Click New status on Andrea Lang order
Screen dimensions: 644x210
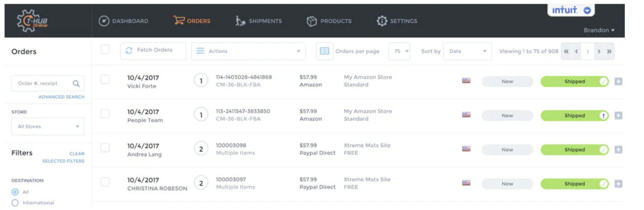pyautogui.click(x=507, y=150)
